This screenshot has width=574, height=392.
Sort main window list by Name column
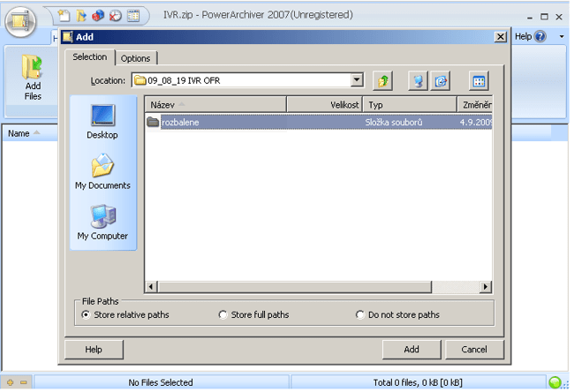(x=30, y=133)
